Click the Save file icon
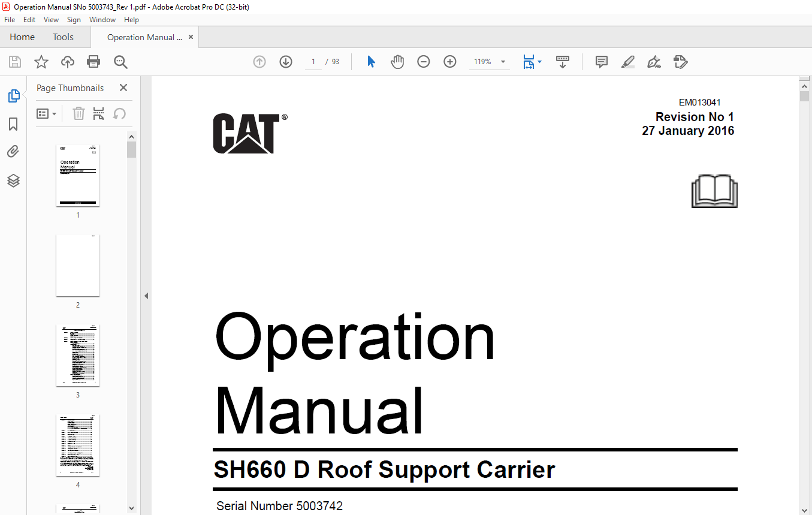 (15, 62)
